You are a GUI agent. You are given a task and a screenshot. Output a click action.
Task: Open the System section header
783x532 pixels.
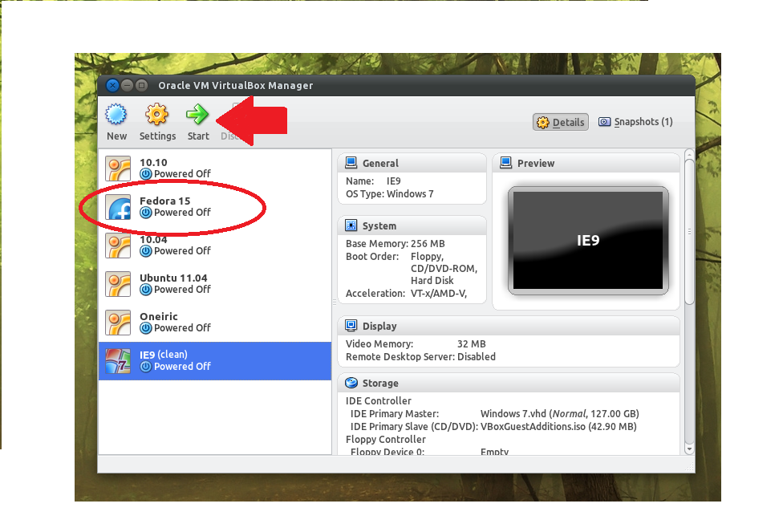[412, 225]
